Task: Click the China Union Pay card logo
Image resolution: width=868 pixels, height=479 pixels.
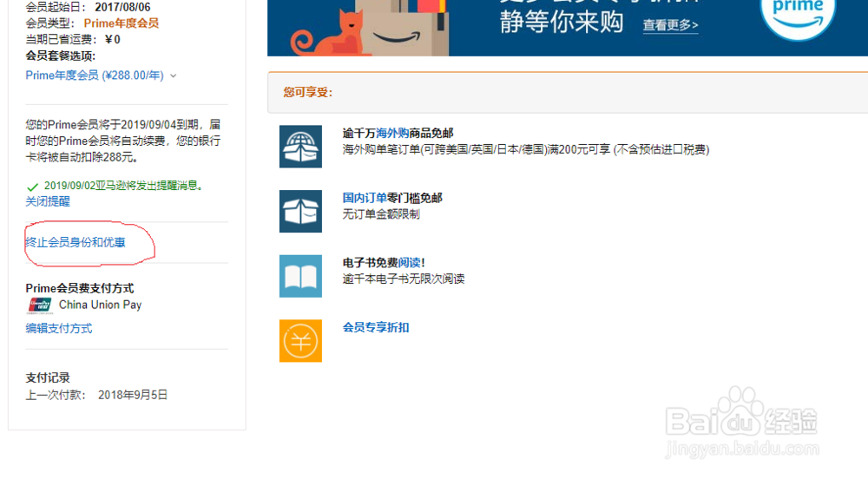Action: [x=39, y=305]
